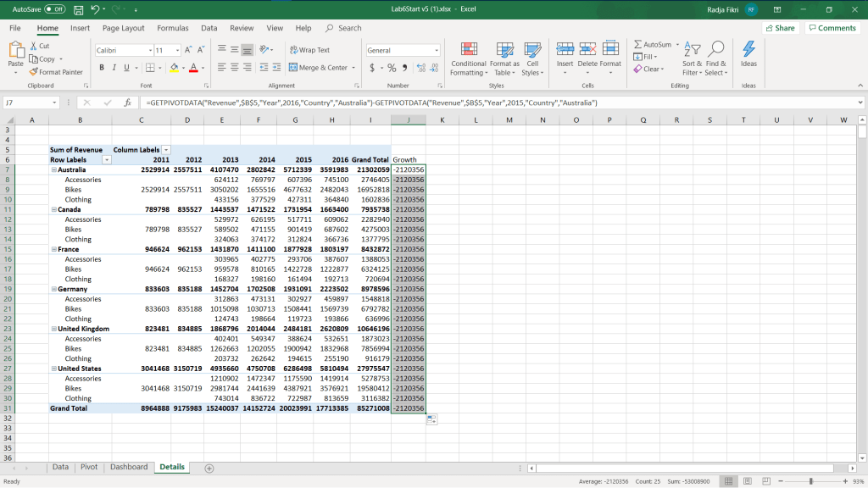The height and width of the screenshot is (488, 868).
Task: Click the yellow fill color swatch
Action: pyautogui.click(x=173, y=68)
